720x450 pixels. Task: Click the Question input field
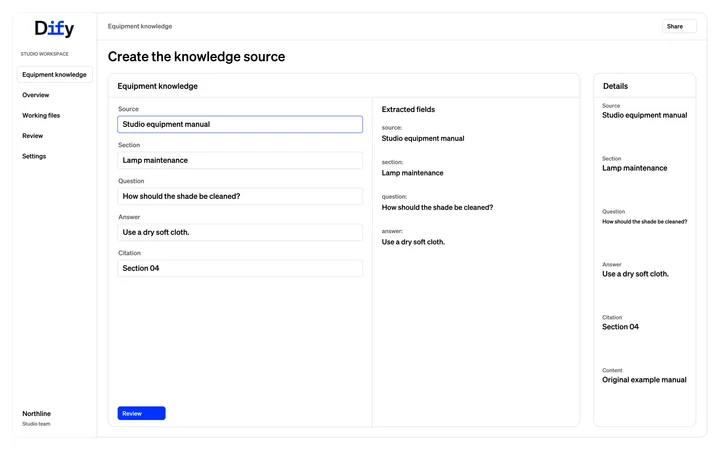(240, 196)
